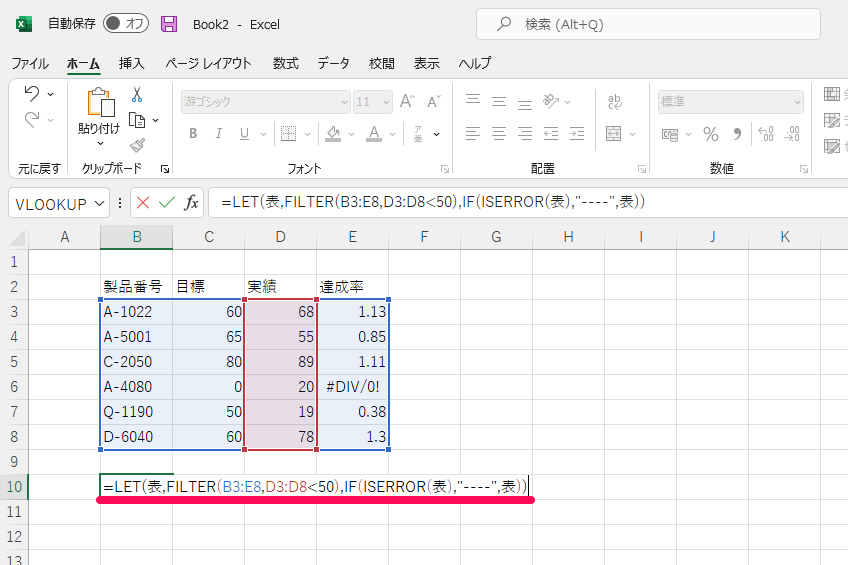Toggle Bold formatting
The image size is (848, 565).
click(x=193, y=134)
